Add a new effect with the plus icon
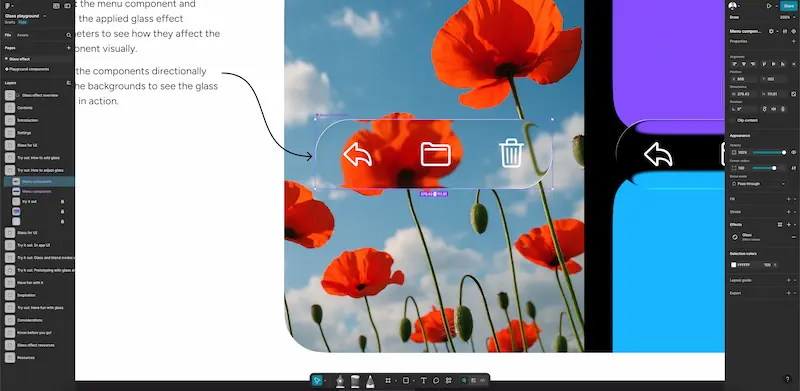 tap(788, 225)
